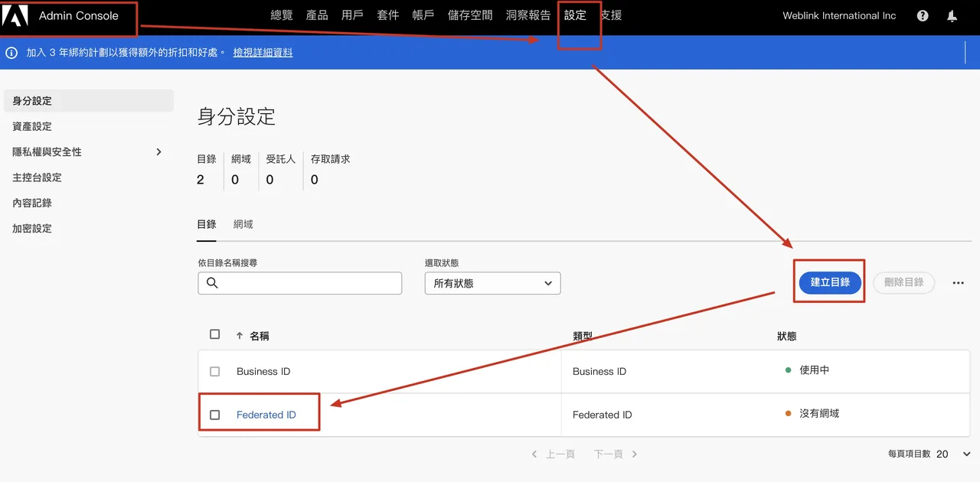The image size is (980, 482).
Task: Click the 類型 column header
Action: [x=583, y=336]
